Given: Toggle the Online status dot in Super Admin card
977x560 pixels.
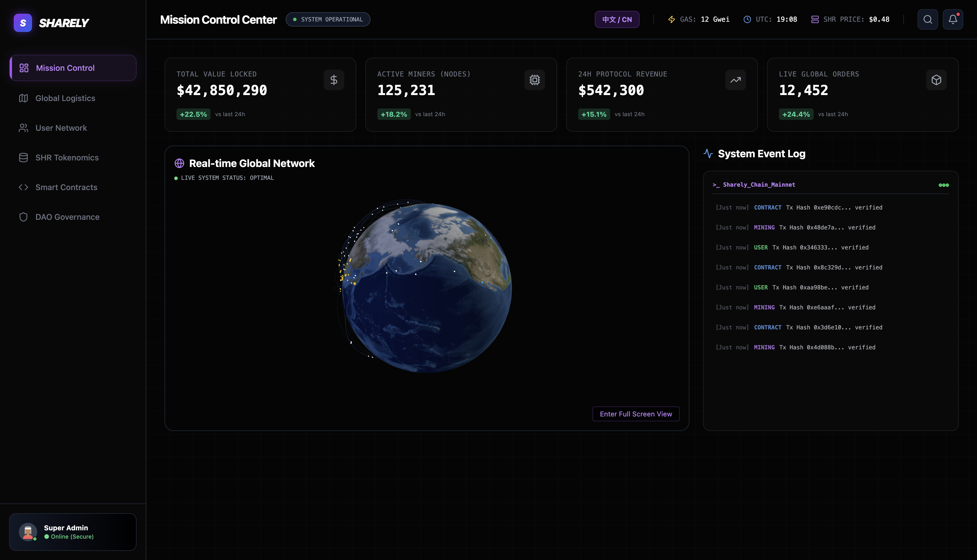Looking at the screenshot, I should click(x=47, y=537).
